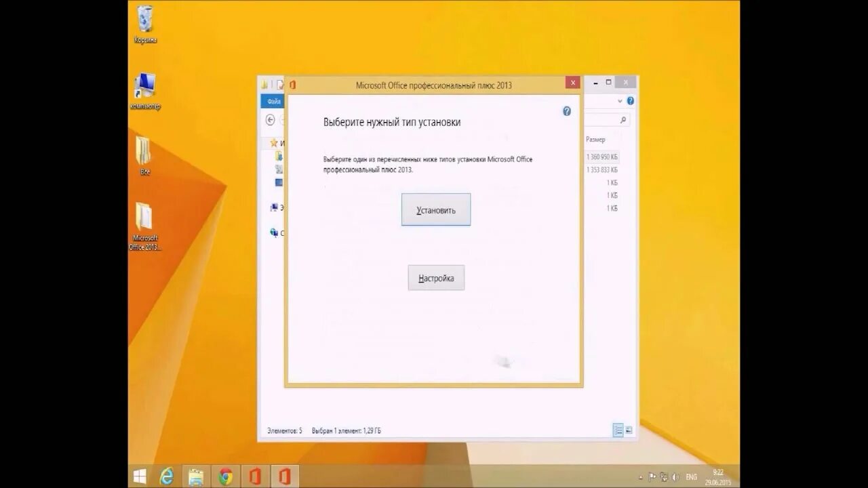
Task: Open the taskbar clock and date
Action: pos(717,476)
